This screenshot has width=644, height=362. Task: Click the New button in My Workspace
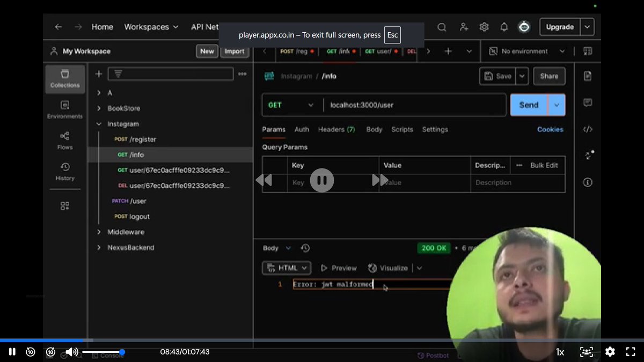tap(207, 51)
